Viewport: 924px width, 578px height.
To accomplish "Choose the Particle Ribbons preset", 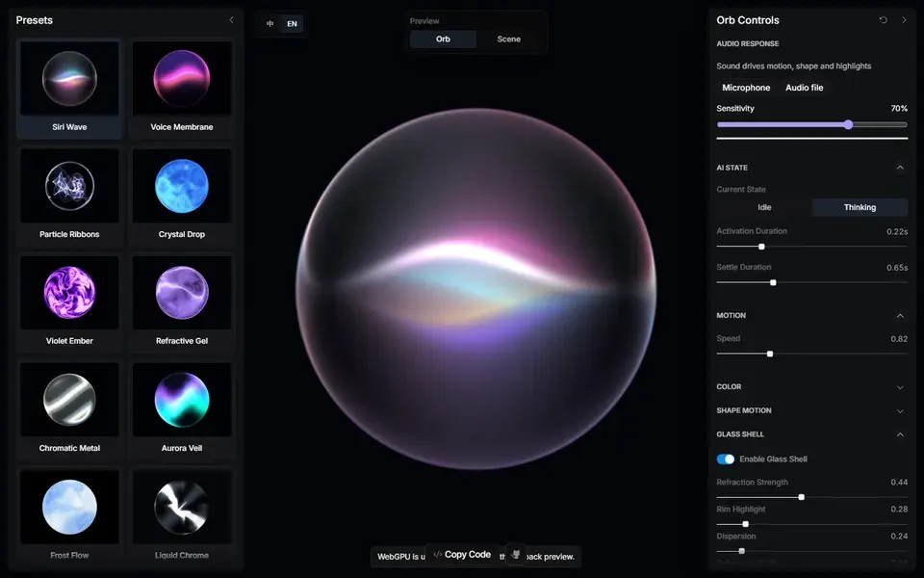I will tap(69, 196).
